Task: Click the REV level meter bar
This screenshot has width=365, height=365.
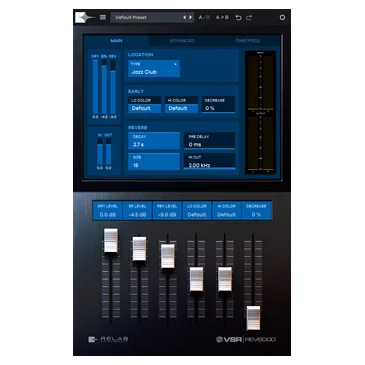Action: point(113,87)
